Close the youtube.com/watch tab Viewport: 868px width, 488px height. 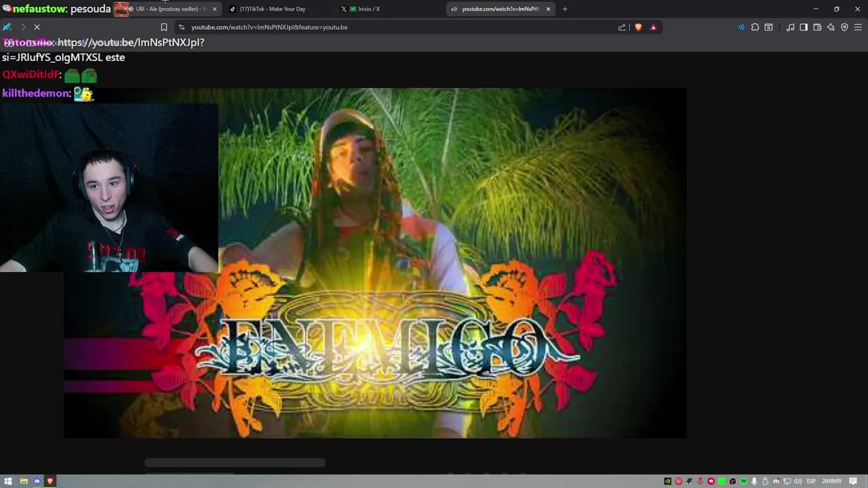[548, 9]
